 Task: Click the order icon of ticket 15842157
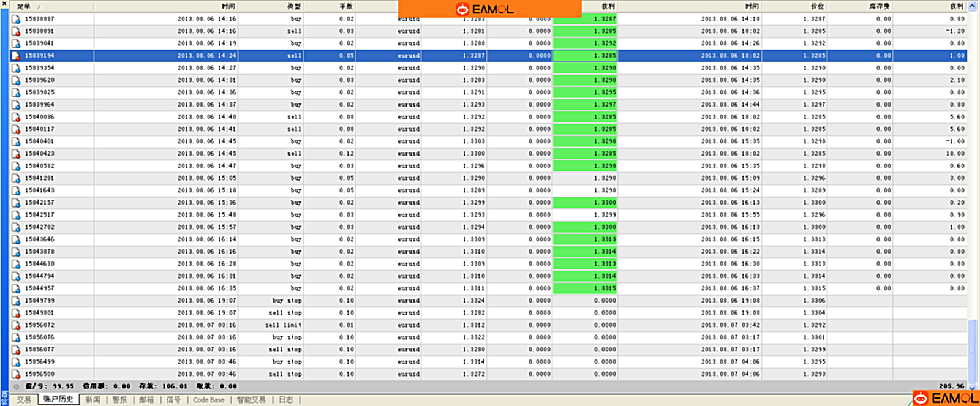(16, 203)
